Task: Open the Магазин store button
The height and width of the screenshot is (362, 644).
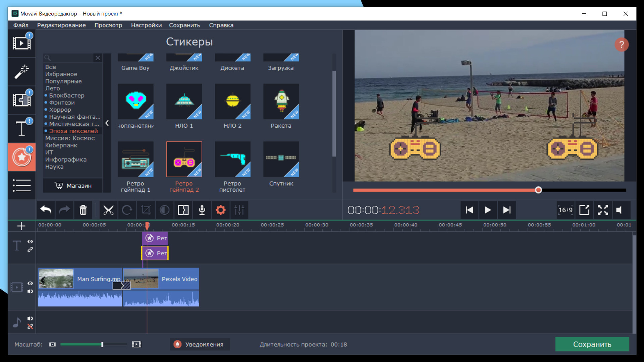Action: tap(73, 185)
